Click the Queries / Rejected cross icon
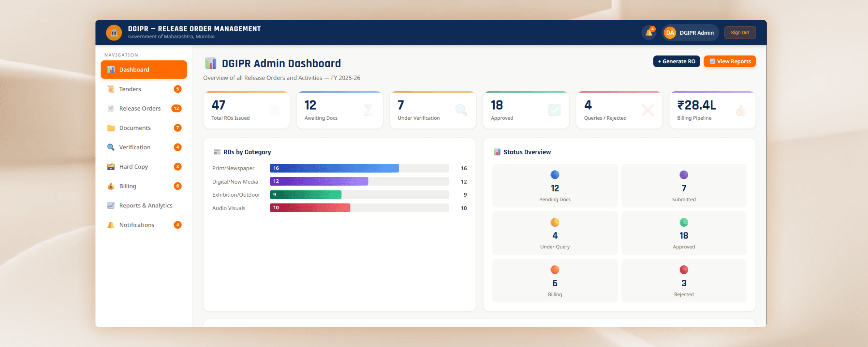The image size is (868, 347). point(648,110)
